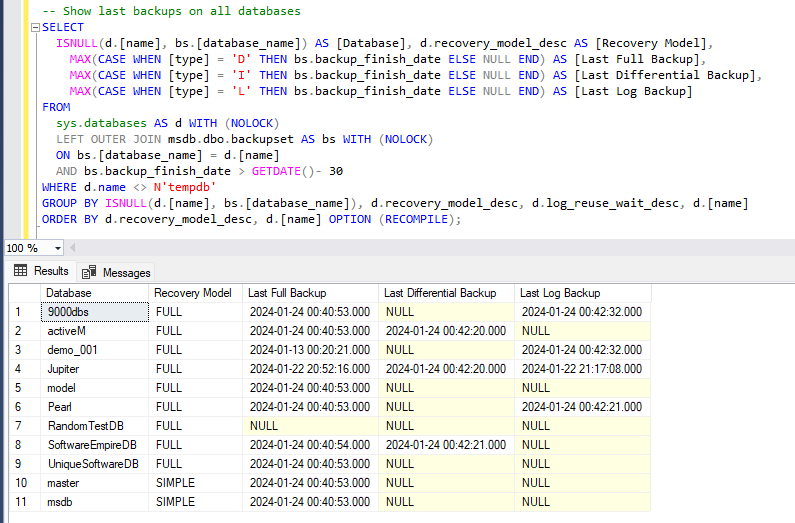Place cursor on the SELECT keyword
This screenshot has width=795, height=523.
pos(64,27)
